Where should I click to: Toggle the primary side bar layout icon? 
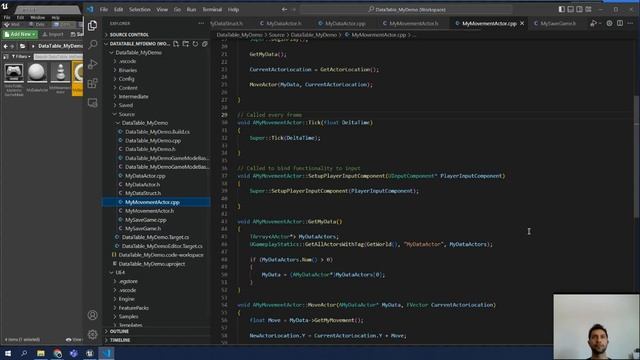[x=562, y=9]
